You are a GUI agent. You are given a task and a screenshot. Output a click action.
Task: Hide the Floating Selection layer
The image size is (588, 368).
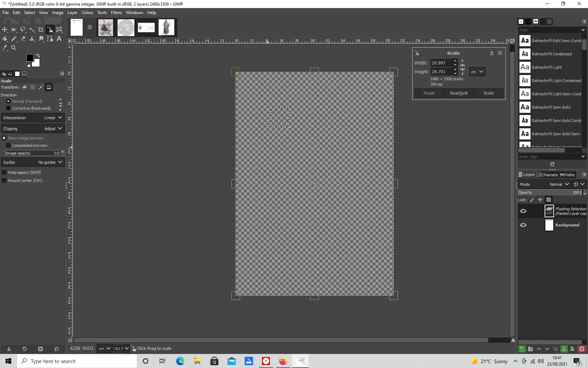pos(523,211)
